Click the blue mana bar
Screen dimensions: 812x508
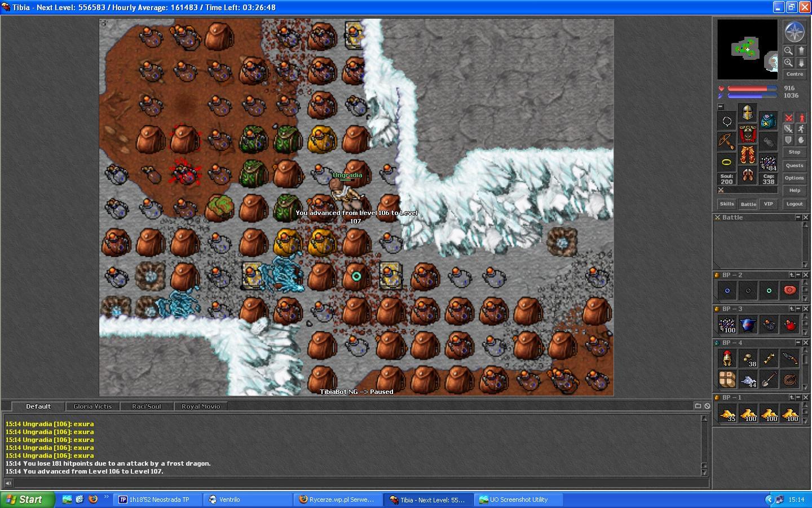point(752,95)
